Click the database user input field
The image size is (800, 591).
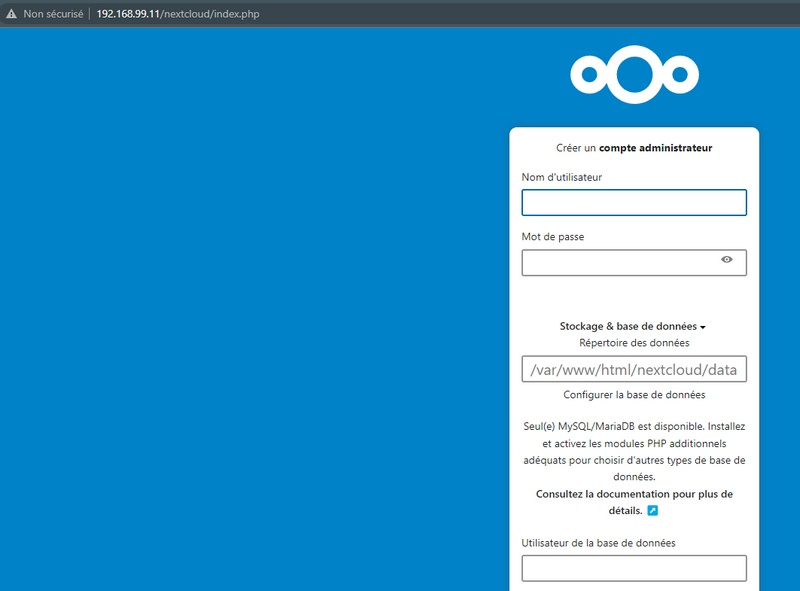pyautogui.click(x=634, y=568)
